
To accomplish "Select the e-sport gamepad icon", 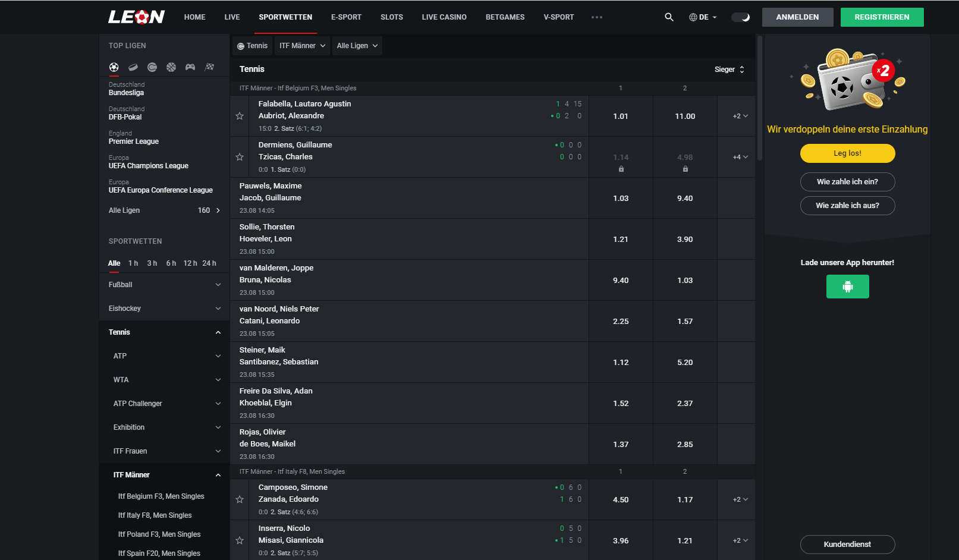I will [190, 67].
